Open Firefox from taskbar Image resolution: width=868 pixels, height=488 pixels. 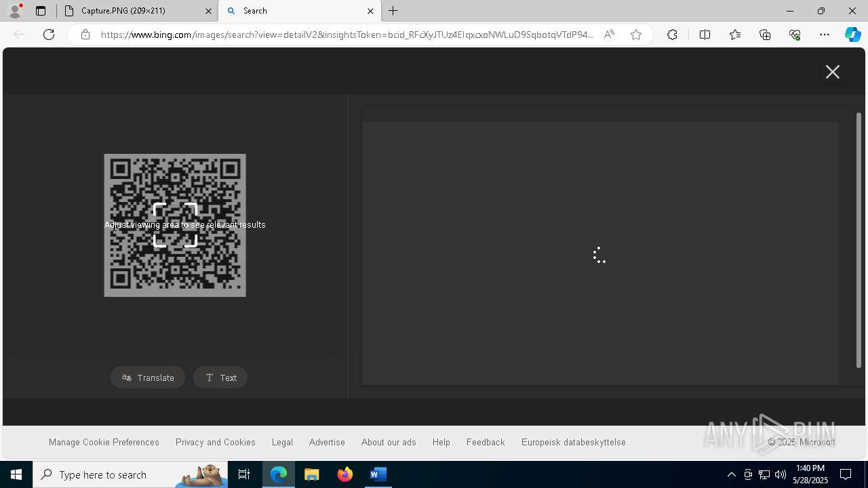[x=345, y=474]
